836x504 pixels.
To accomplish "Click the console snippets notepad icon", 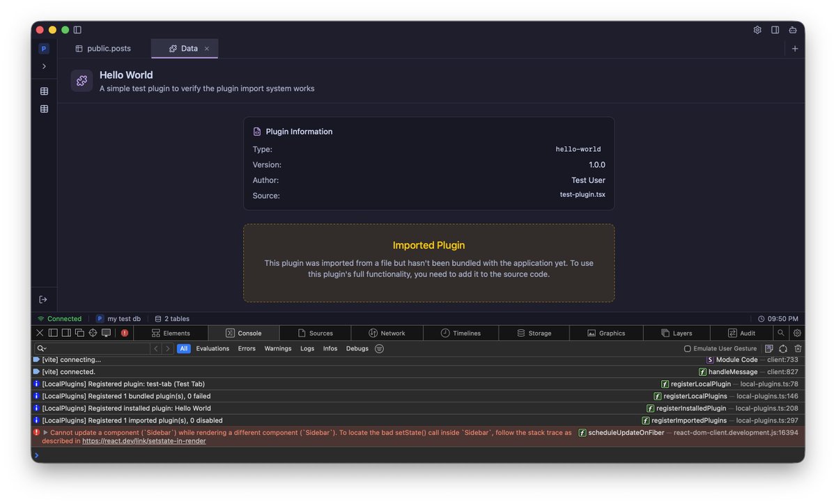I will point(769,348).
